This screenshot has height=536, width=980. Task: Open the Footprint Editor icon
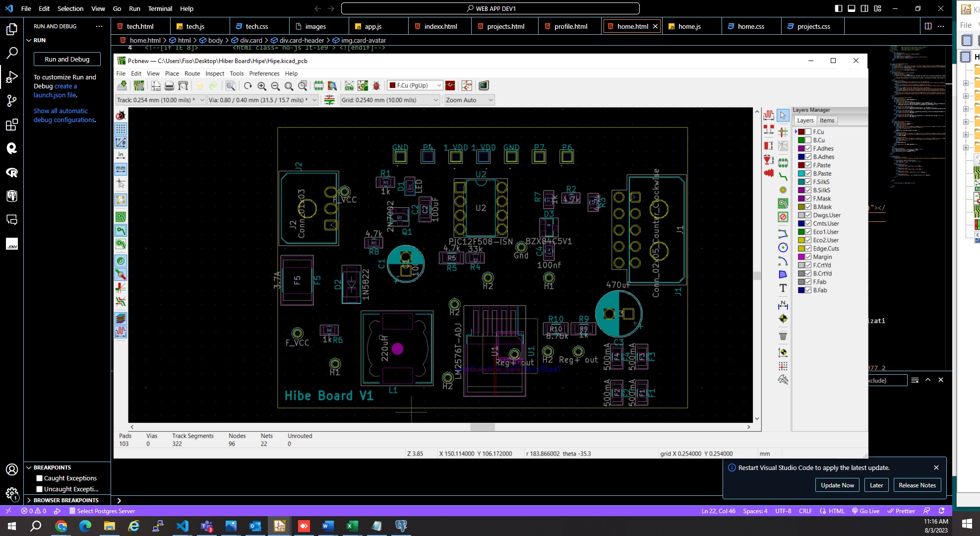[318, 85]
